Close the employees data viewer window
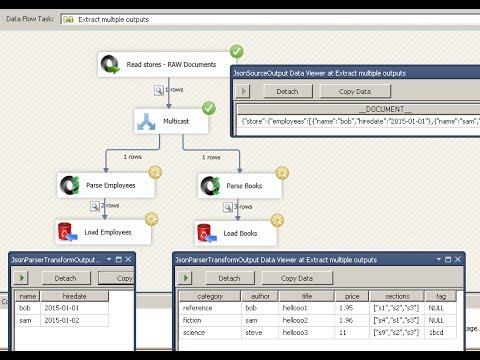 [128, 259]
